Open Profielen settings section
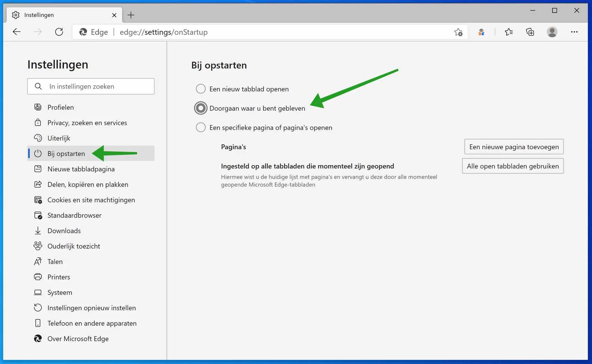The image size is (592, 364). pos(91,107)
